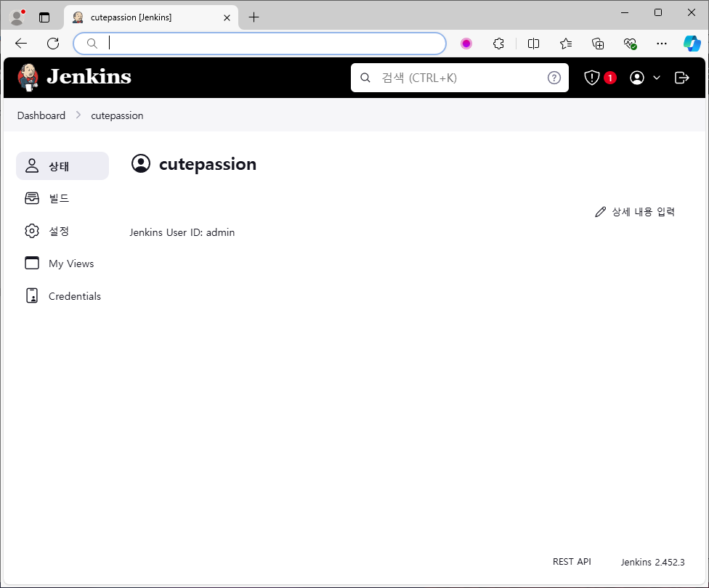This screenshot has height=588, width=709.
Task: Click the user avatar beside cutepassion heading
Action: click(141, 163)
